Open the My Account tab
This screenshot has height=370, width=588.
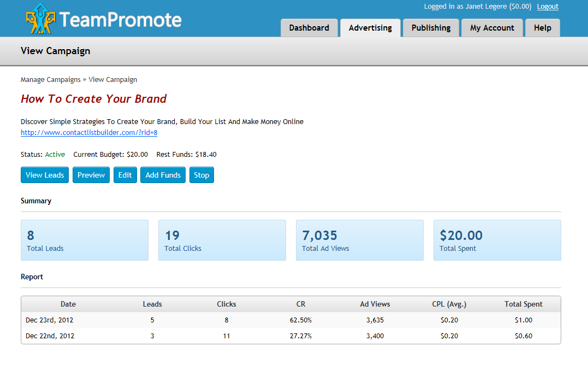492,28
